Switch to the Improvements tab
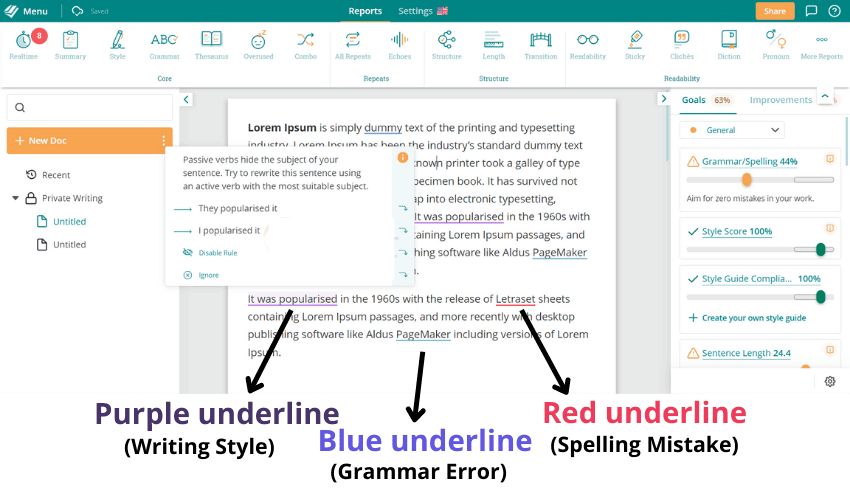Viewport: 850px width, 500px height. (780, 100)
